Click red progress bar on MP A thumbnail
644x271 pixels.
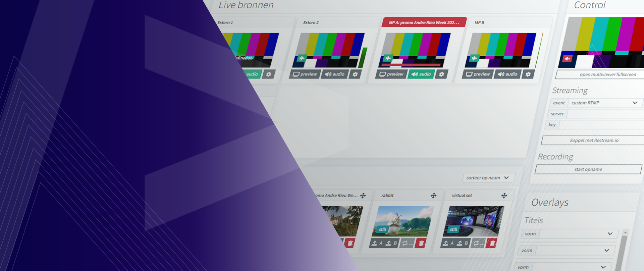pyautogui.click(x=411, y=65)
